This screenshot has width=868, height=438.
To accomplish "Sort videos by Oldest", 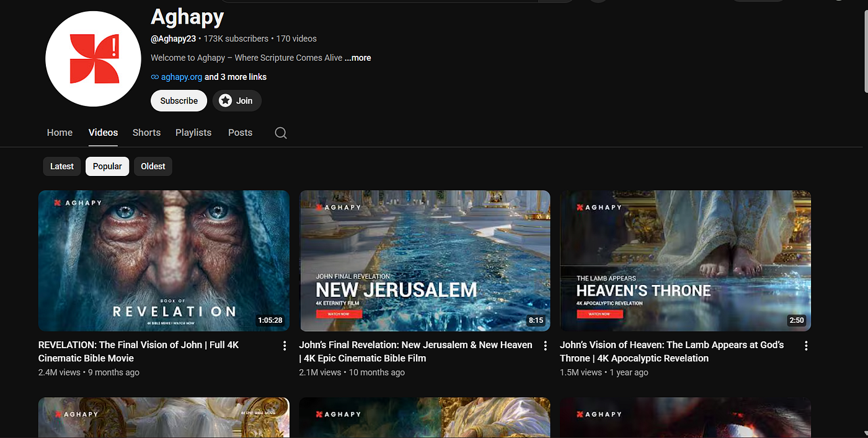I will click(153, 166).
